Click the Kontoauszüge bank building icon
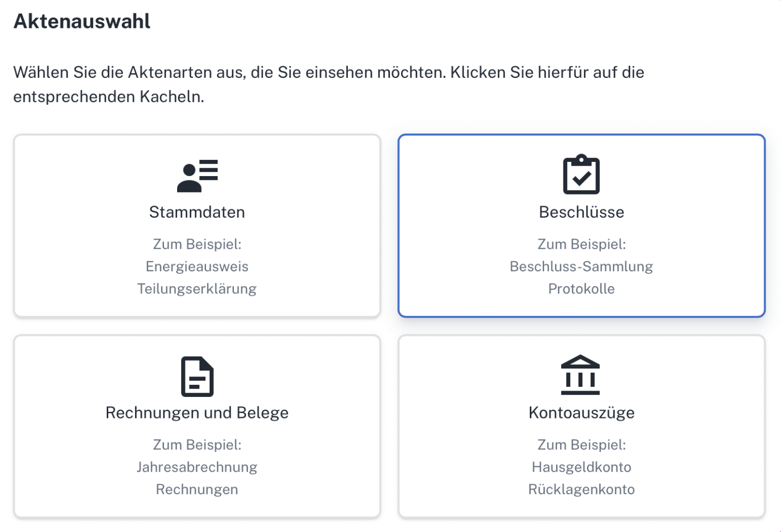The height and width of the screenshot is (532, 781). pos(580,375)
